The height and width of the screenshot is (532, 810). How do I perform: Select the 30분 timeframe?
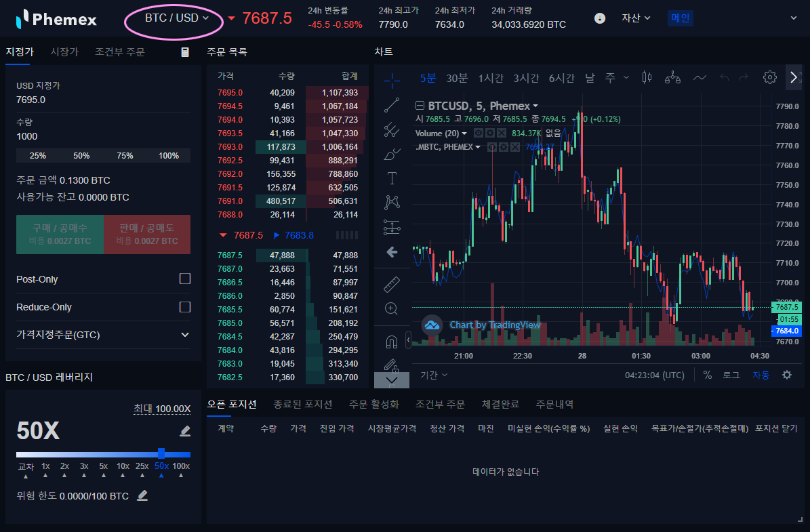click(x=457, y=78)
